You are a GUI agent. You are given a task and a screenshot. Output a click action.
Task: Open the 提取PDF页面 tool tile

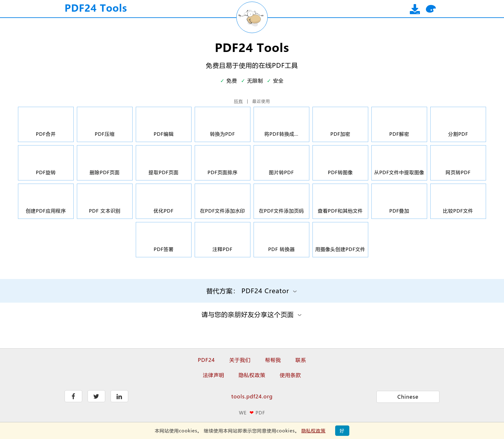[163, 163]
